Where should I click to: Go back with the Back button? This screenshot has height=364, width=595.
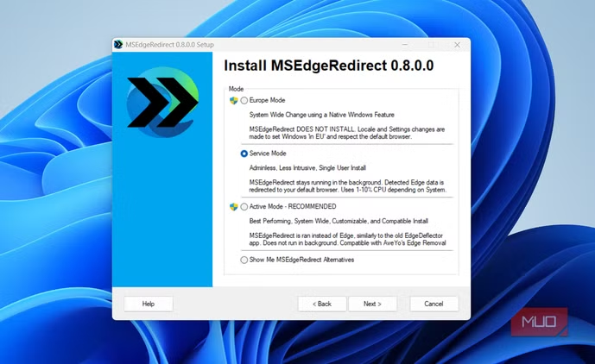point(321,304)
